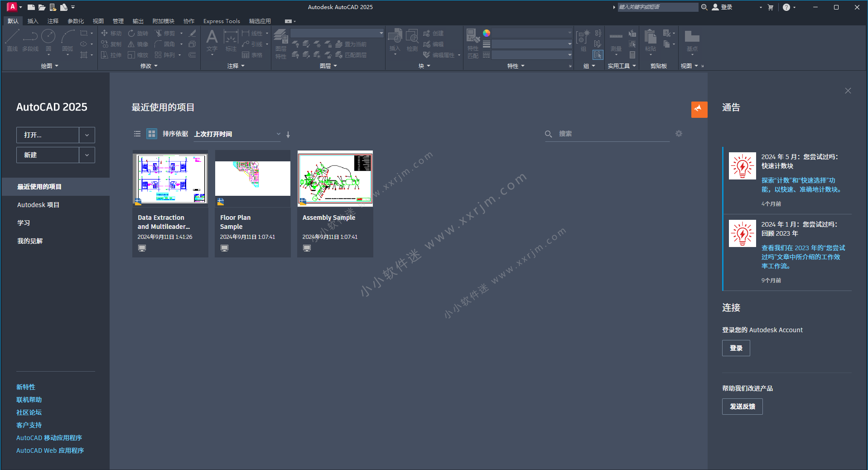
Task: Click the 测量 (Measure) utility tool
Action: 616,42
